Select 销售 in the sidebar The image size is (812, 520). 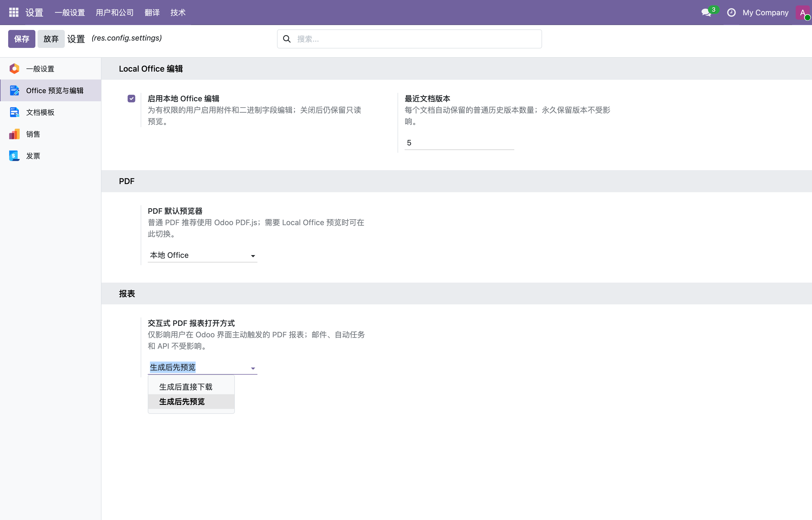51,134
